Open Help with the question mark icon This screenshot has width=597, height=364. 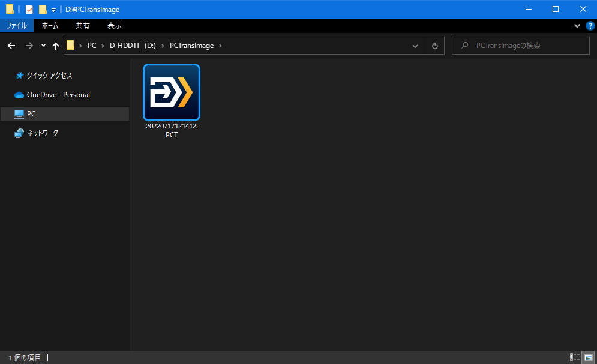[x=590, y=25]
